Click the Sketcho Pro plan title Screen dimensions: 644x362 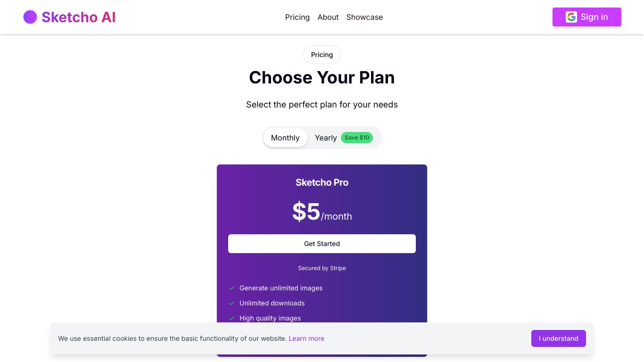(x=322, y=182)
